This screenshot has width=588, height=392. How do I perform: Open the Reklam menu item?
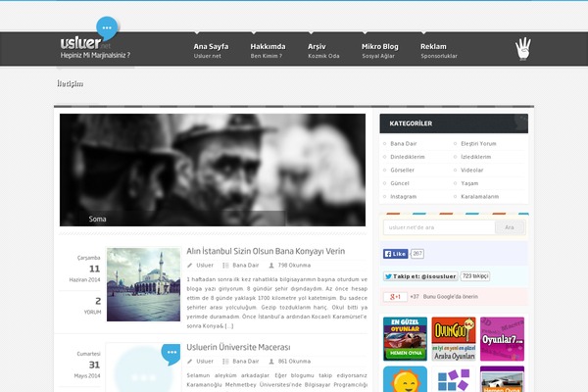click(439, 50)
